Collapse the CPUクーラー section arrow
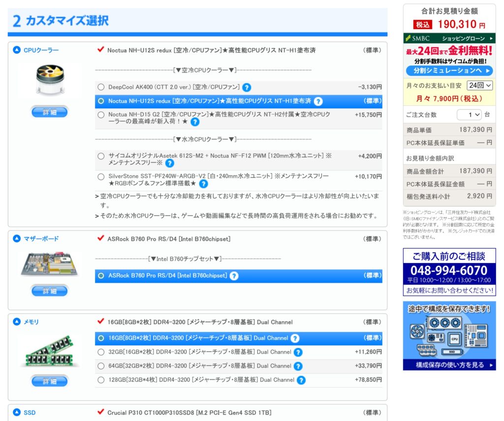The height and width of the screenshot is (421, 504). pos(17,50)
